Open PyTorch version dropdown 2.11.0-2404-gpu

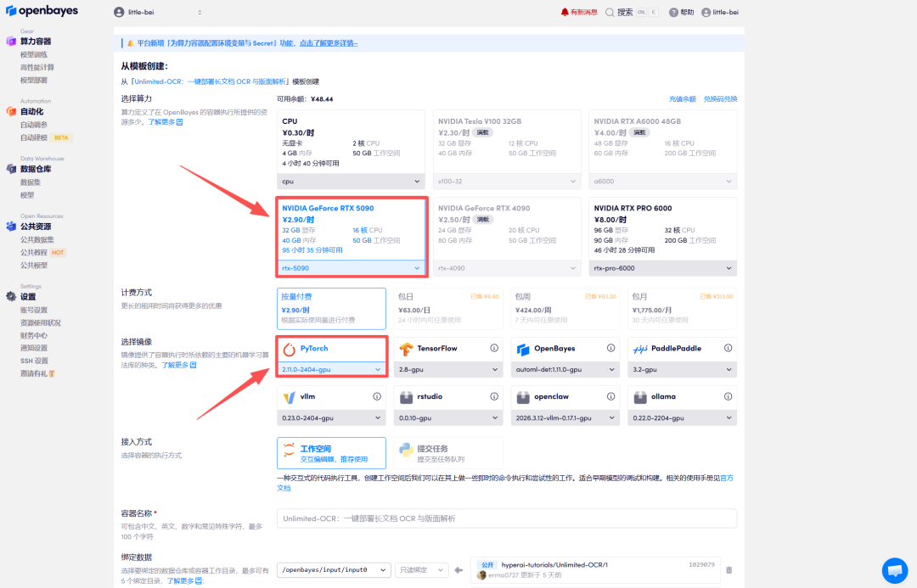[x=331, y=369]
